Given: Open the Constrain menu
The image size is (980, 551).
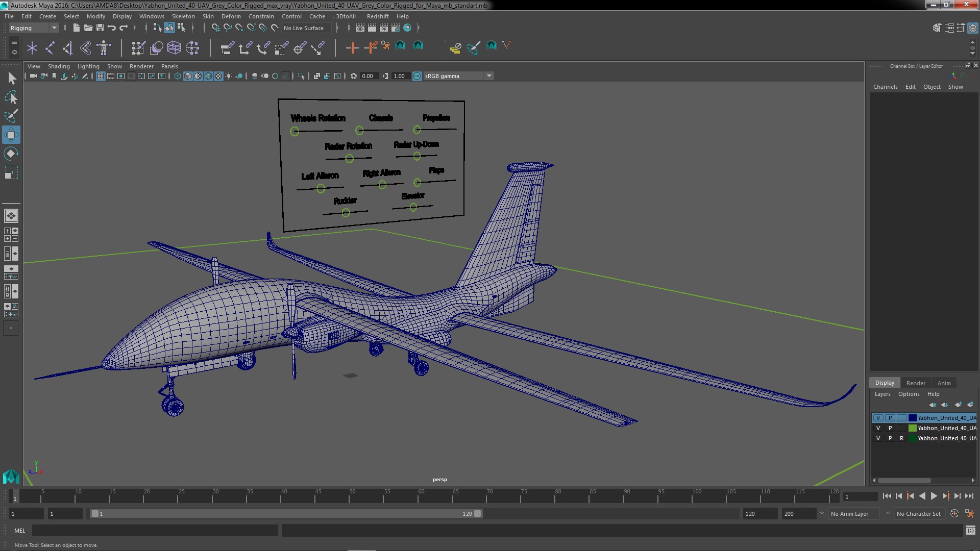Looking at the screenshot, I should (261, 16).
